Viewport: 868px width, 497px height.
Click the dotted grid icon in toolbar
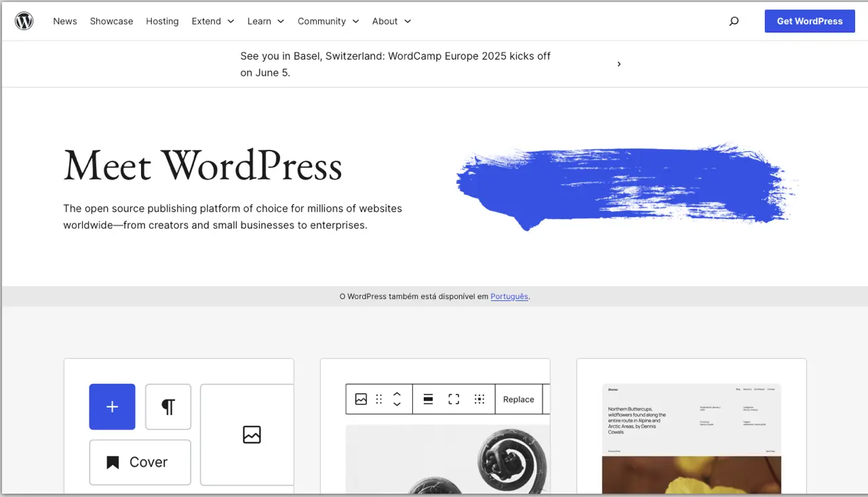479,399
